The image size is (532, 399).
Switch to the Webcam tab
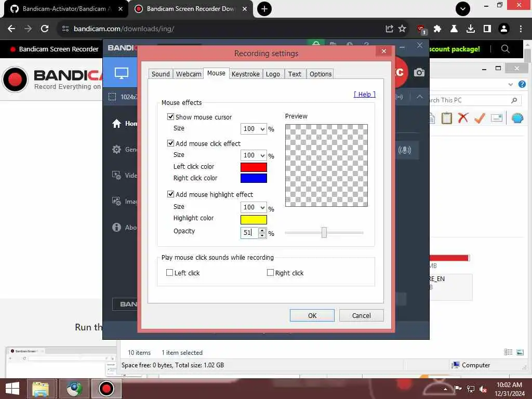pos(188,74)
